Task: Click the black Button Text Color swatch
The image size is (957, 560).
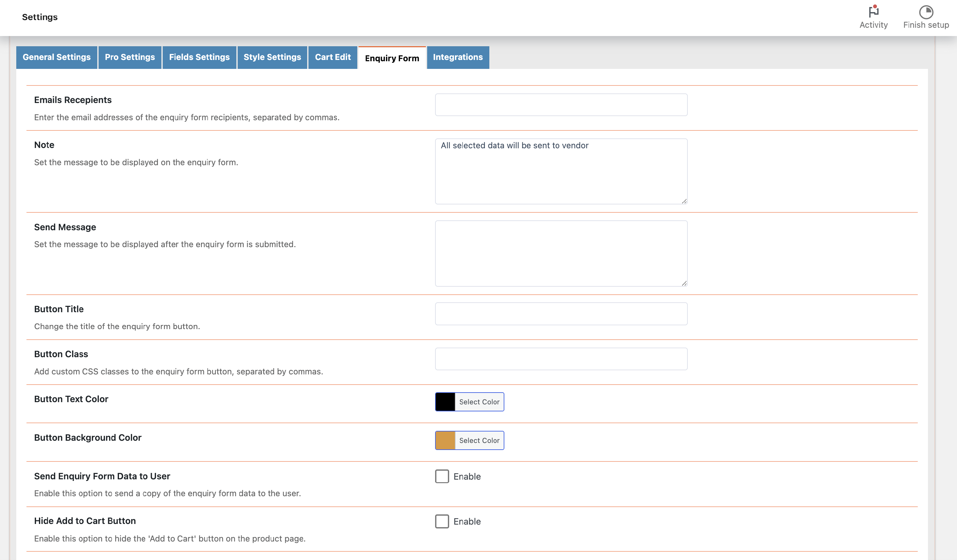Action: (445, 402)
